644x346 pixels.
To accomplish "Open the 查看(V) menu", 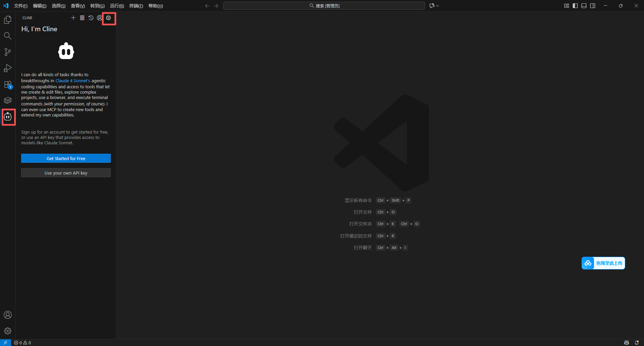I will pyautogui.click(x=78, y=6).
